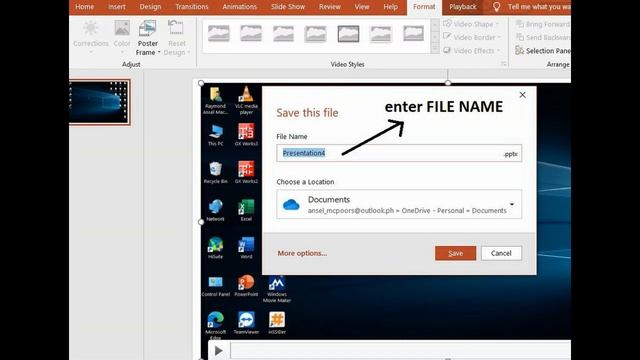
Task: Click the OneDrive cloud icon
Action: point(291,204)
